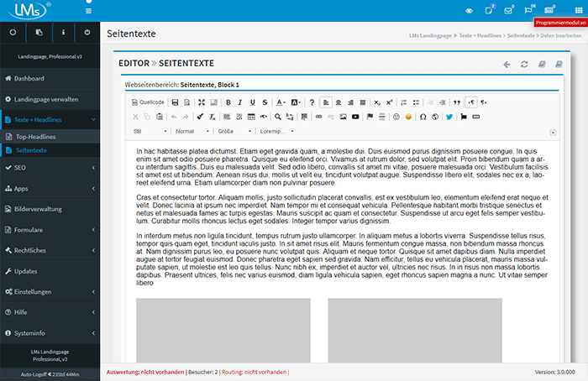The width and height of the screenshot is (588, 381).
Task: Open the background color picker
Action: pos(296,102)
